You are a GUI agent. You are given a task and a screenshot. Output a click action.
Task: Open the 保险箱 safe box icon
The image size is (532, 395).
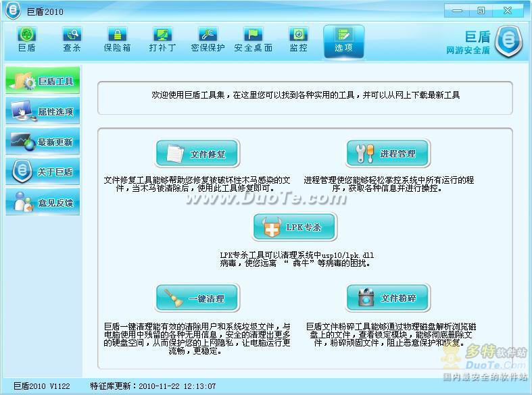coord(117,40)
